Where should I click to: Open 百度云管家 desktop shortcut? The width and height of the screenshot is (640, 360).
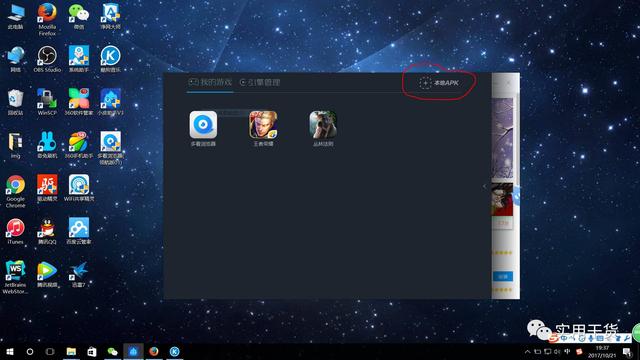(x=79, y=231)
